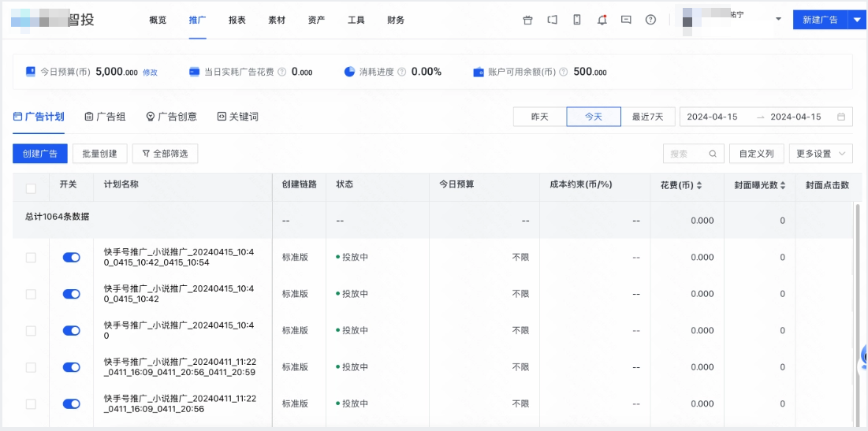Toggle switch for plan ending 0415_10:54
868x431 pixels.
coord(72,258)
